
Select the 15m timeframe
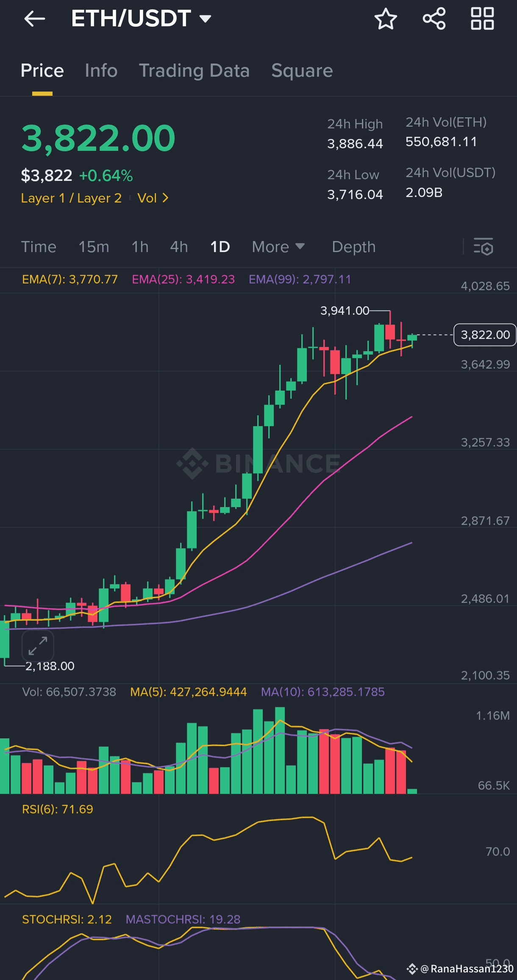click(x=94, y=247)
